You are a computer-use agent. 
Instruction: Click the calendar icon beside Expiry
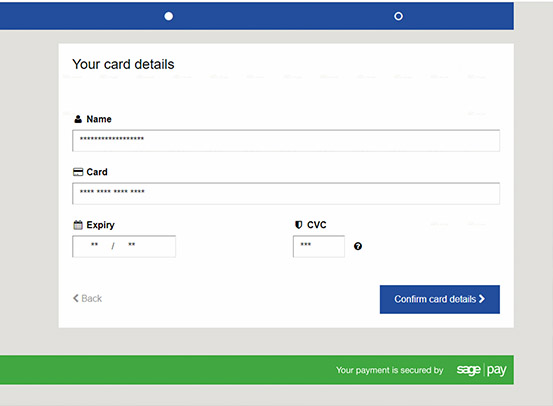coord(78,225)
